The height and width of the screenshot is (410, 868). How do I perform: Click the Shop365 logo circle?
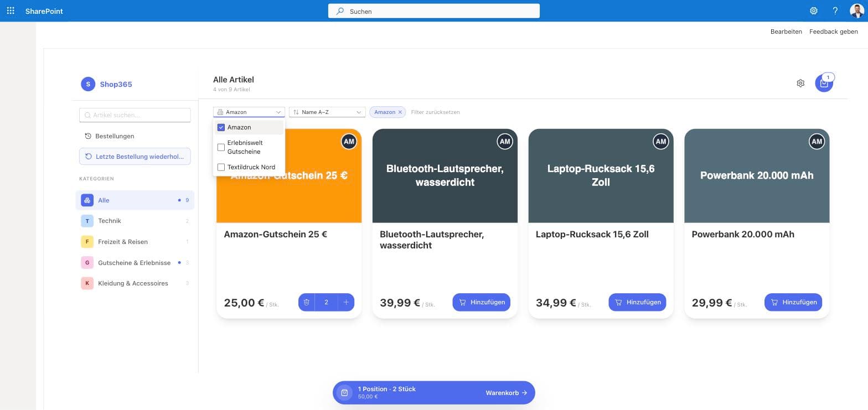[x=87, y=84]
